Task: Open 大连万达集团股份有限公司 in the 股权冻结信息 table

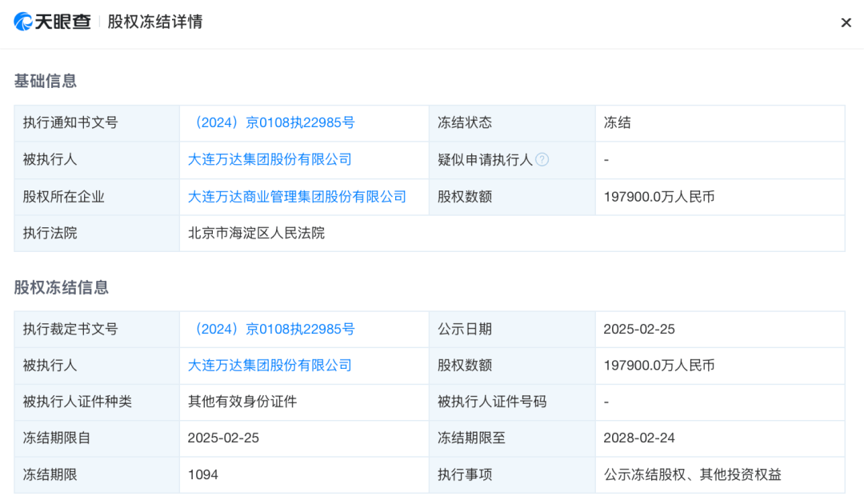Action: click(x=270, y=365)
